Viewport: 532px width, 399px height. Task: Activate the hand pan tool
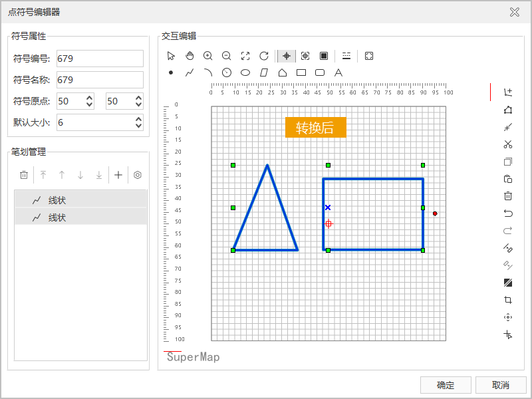pos(190,56)
